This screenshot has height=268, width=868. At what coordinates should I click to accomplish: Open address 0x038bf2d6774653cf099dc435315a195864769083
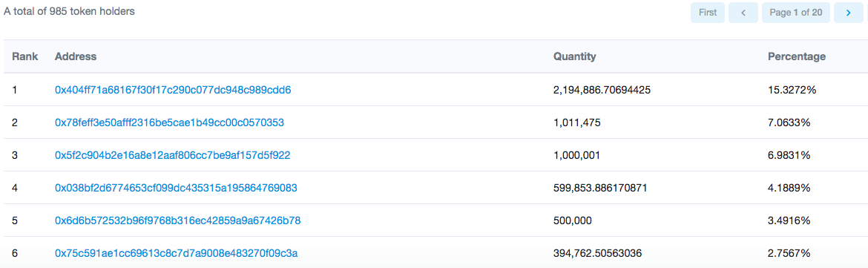coord(176,189)
